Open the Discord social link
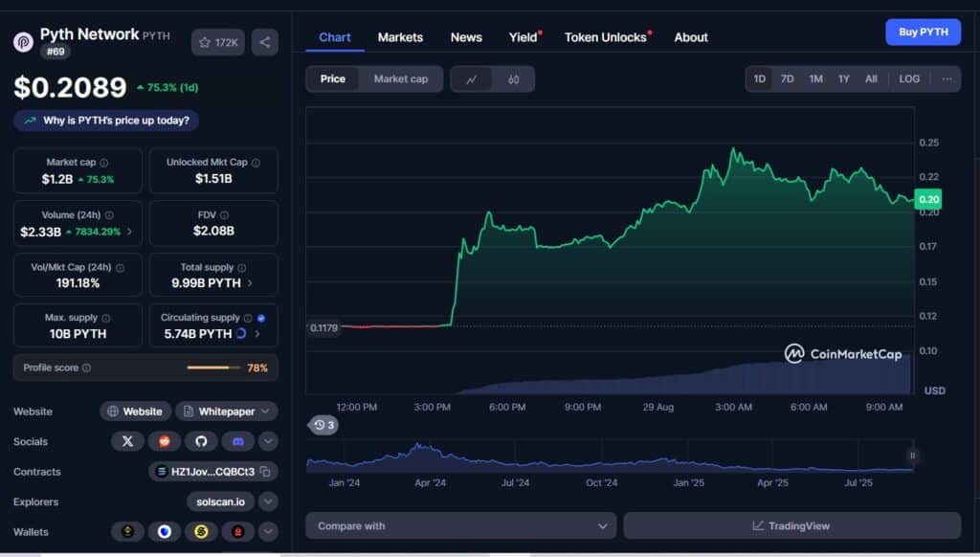Image resolution: width=980 pixels, height=557 pixels. (238, 441)
